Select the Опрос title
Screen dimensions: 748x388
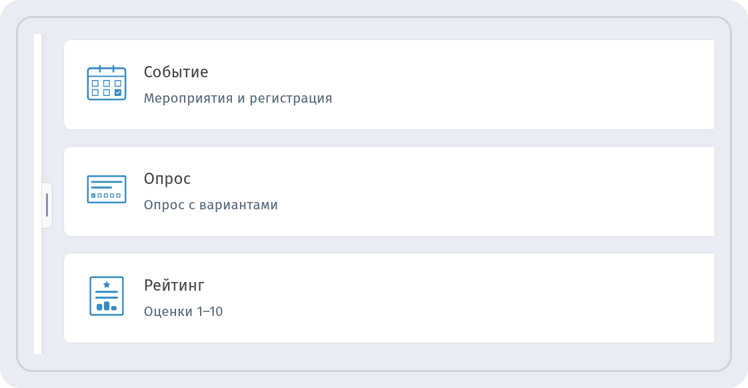tap(167, 179)
